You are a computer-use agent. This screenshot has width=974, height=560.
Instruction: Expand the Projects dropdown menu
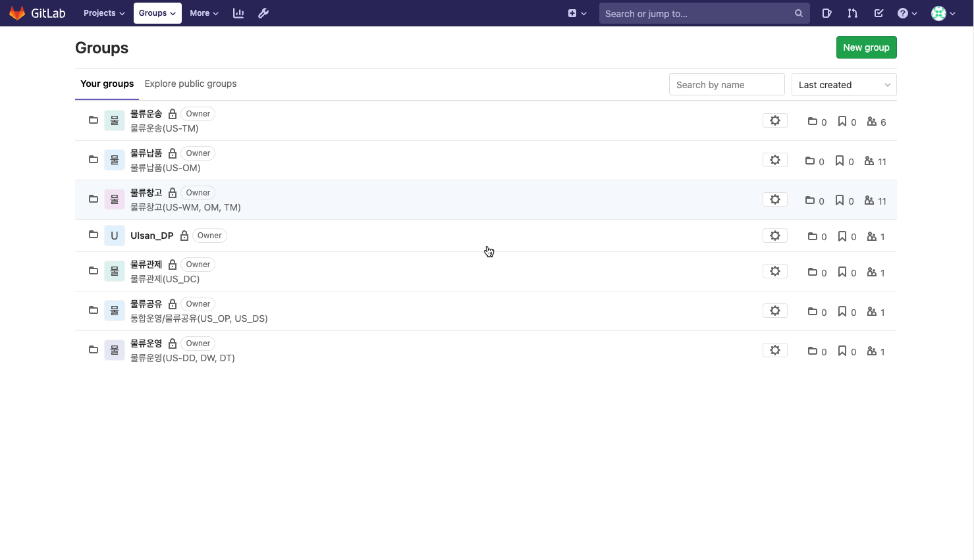point(104,13)
